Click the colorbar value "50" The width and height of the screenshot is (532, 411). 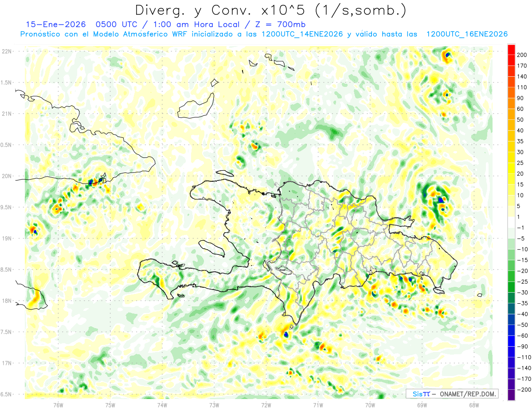(x=521, y=120)
